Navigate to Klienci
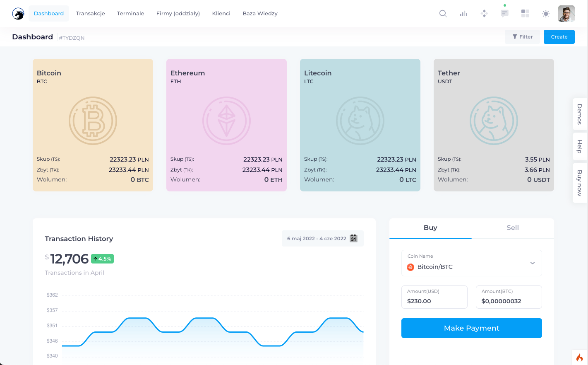 (x=221, y=14)
